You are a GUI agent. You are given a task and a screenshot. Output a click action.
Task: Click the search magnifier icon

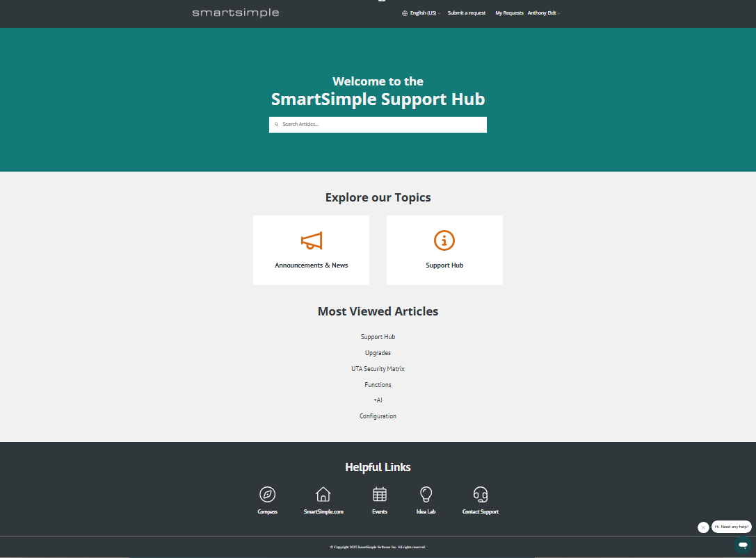[276, 124]
